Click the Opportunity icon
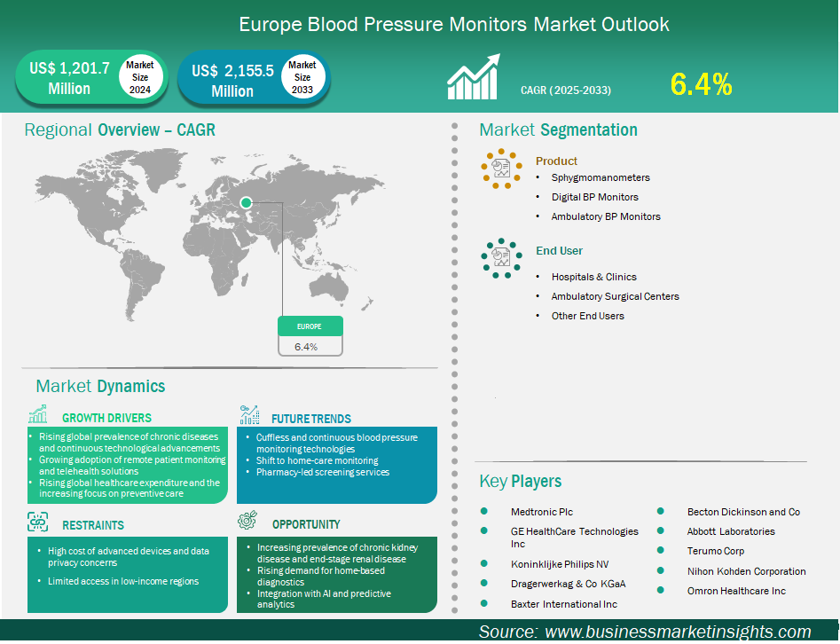The height and width of the screenshot is (644, 840). 249,522
